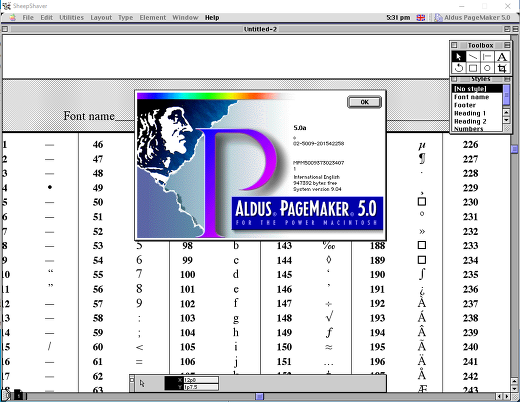Click number 243 in the document table

coord(470,389)
